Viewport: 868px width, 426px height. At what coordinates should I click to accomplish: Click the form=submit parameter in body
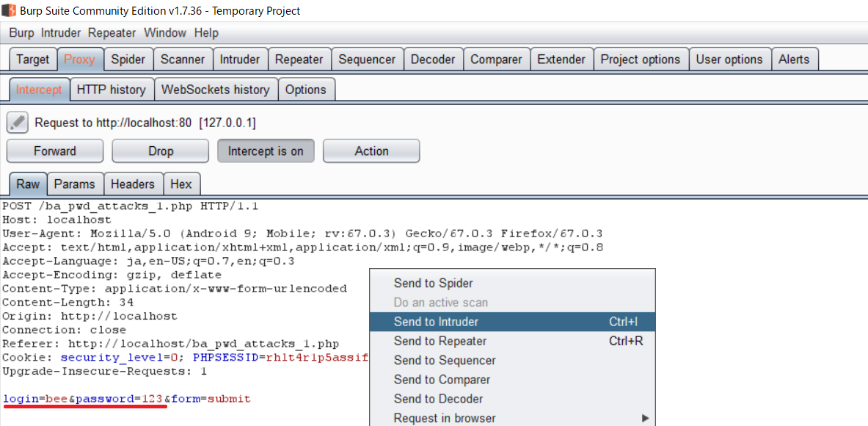[x=211, y=399]
